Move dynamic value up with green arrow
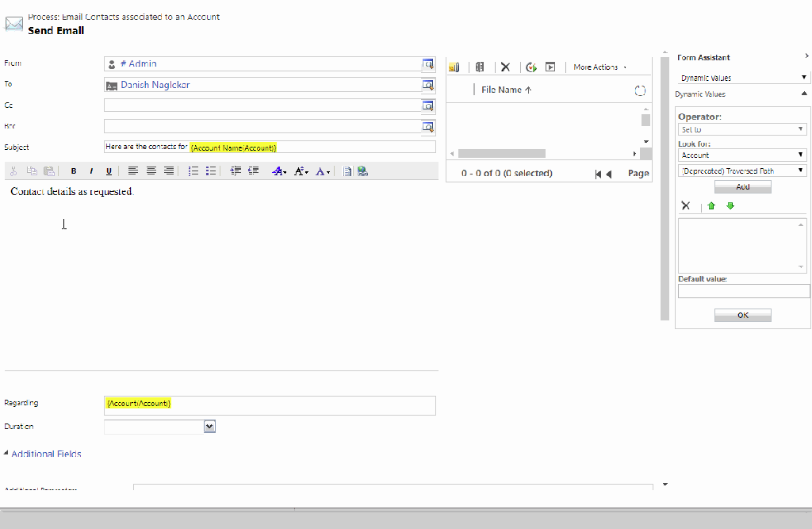The height and width of the screenshot is (529, 812). tap(711, 206)
